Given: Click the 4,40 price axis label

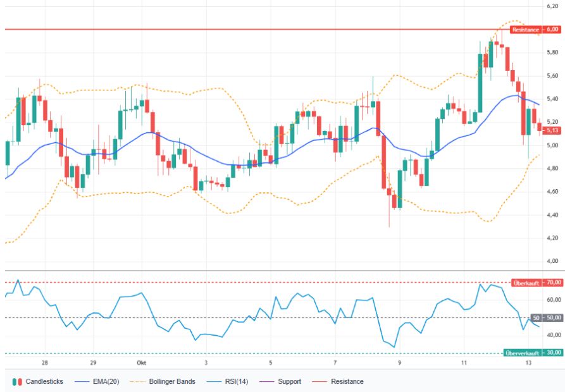Looking at the screenshot, I should (552, 215).
